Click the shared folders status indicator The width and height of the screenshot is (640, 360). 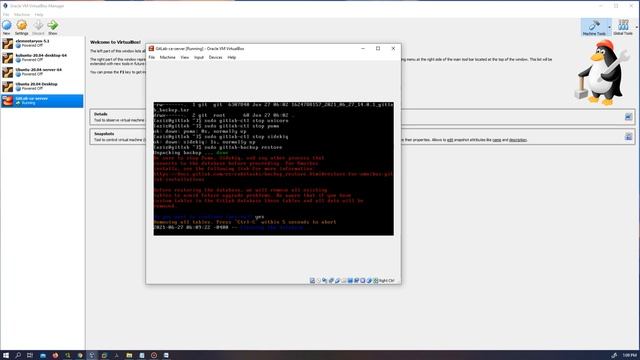(344, 280)
